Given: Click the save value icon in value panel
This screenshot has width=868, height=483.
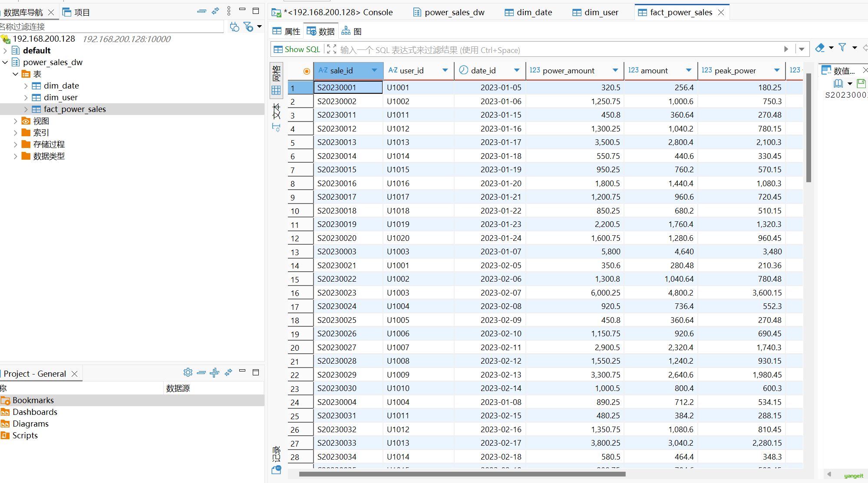Looking at the screenshot, I should [861, 83].
